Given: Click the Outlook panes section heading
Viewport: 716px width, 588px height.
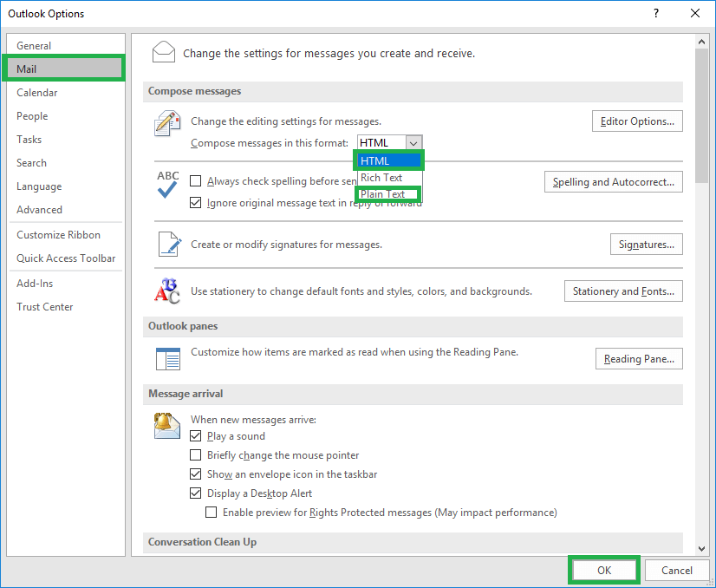Looking at the screenshot, I should (183, 326).
